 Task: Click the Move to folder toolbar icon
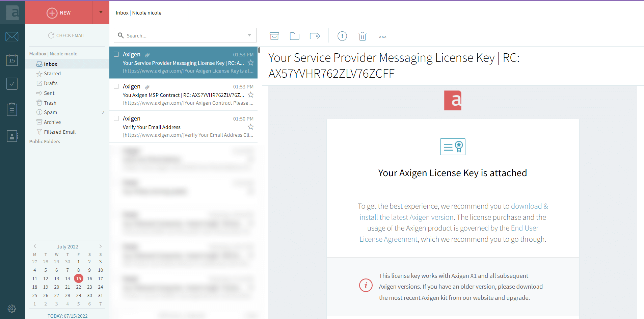[x=295, y=36]
